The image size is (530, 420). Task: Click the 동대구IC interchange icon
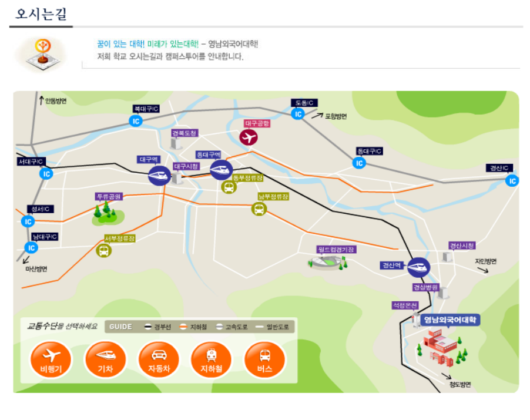(x=359, y=163)
